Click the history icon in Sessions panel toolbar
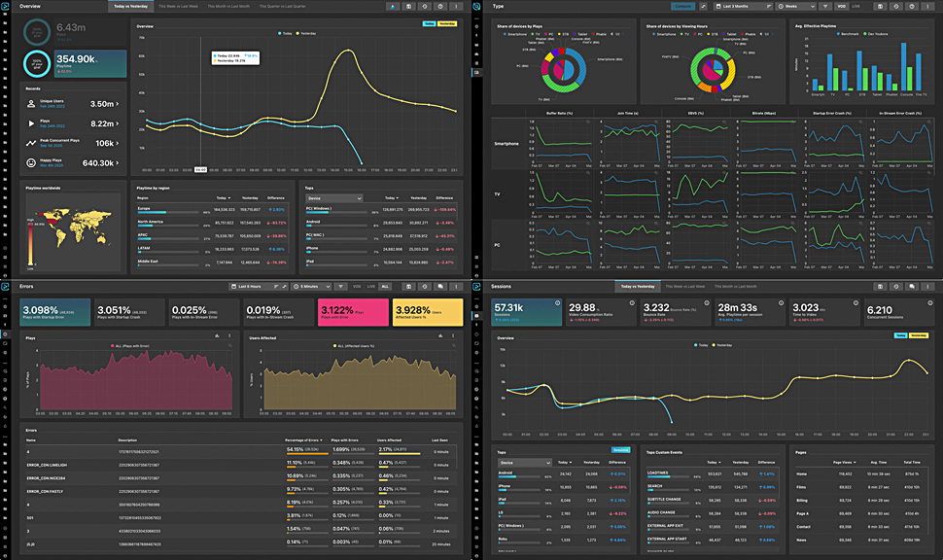The width and height of the screenshot is (943, 560). click(896, 286)
